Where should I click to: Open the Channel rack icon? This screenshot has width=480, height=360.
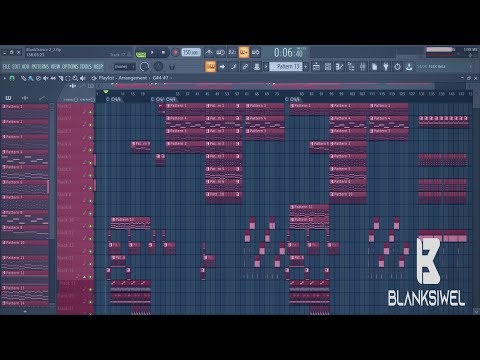click(328, 67)
